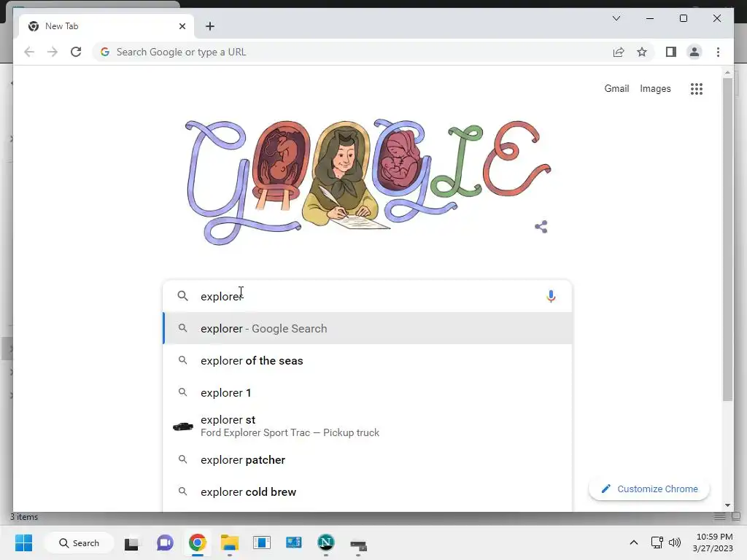Viewport: 747px width, 560px height.
Task: Click the New Tab tab title
Action: 61,26
